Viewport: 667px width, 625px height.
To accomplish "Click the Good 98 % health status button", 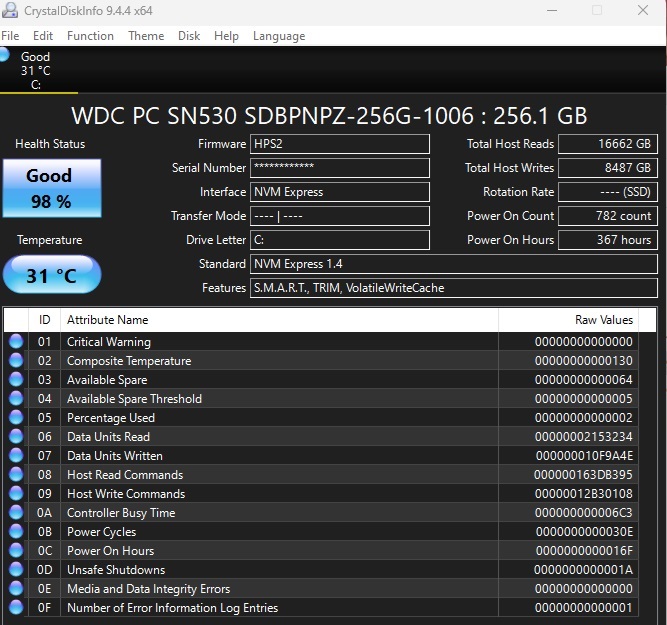I will click(x=52, y=188).
